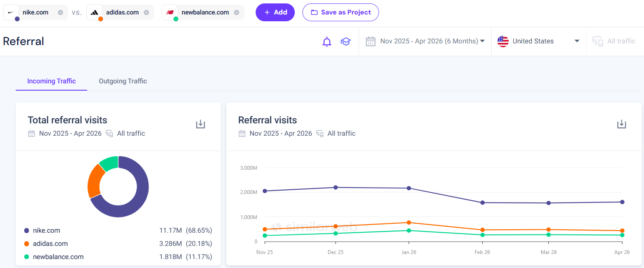Click the device icon under Referral visits
This screenshot has height=268, width=644.
[x=320, y=134]
